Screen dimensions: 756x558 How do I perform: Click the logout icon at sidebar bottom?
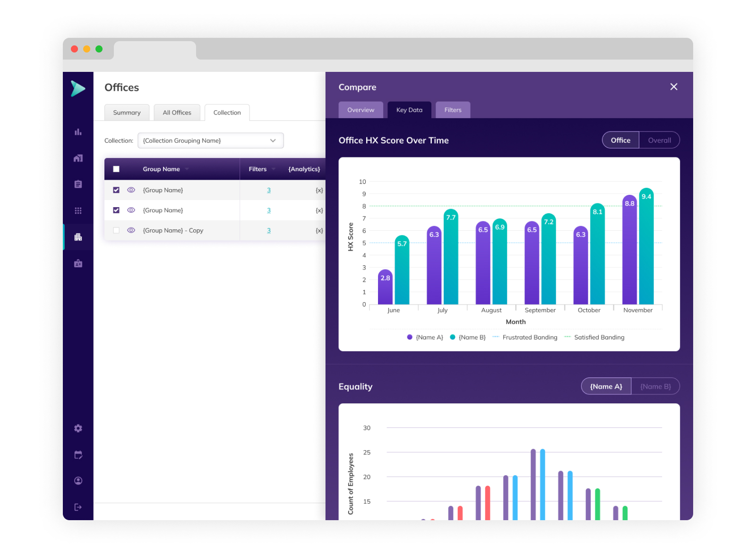pos(78,507)
